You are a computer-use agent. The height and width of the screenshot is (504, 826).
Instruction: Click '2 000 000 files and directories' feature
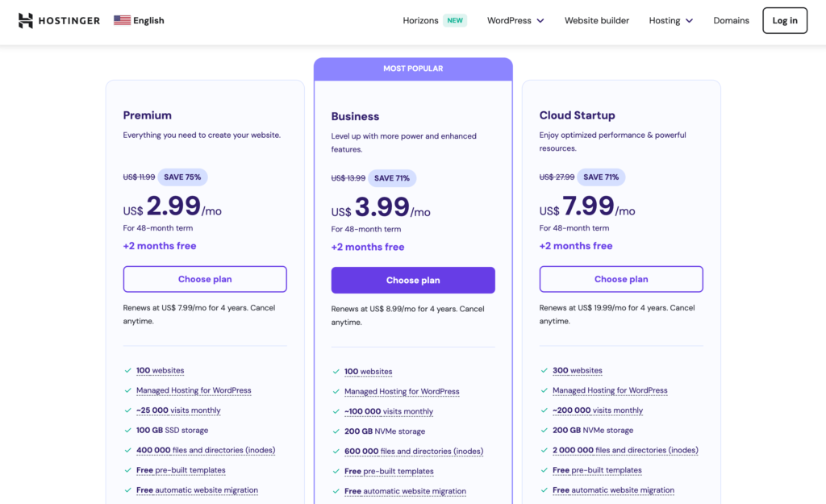click(625, 450)
